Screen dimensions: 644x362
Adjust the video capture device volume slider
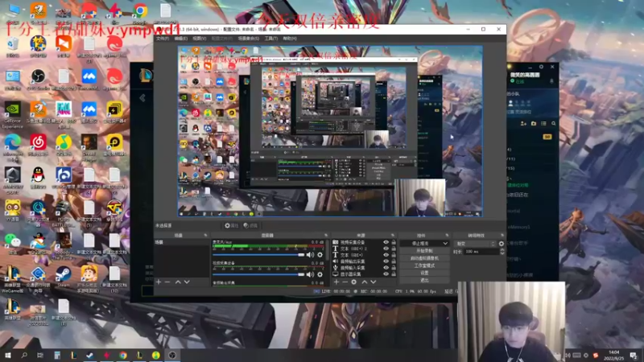258,274
